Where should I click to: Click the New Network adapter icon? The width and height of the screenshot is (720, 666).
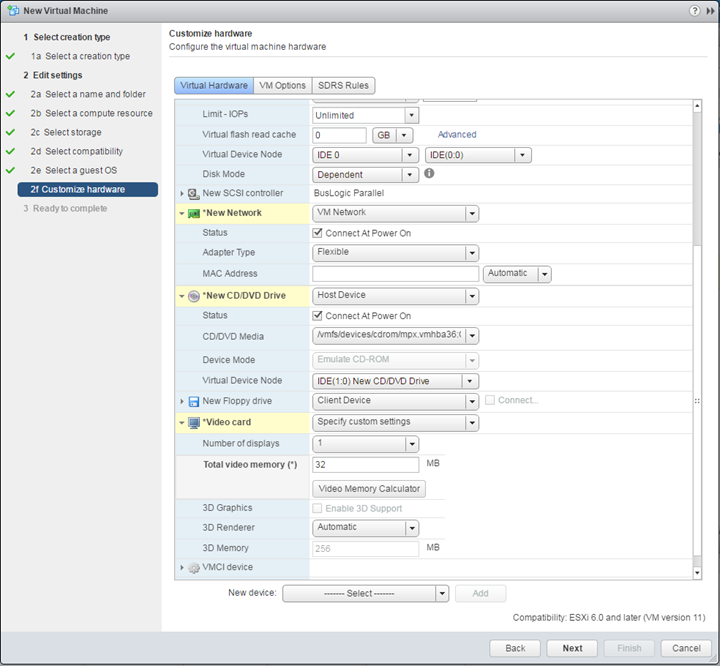click(193, 213)
